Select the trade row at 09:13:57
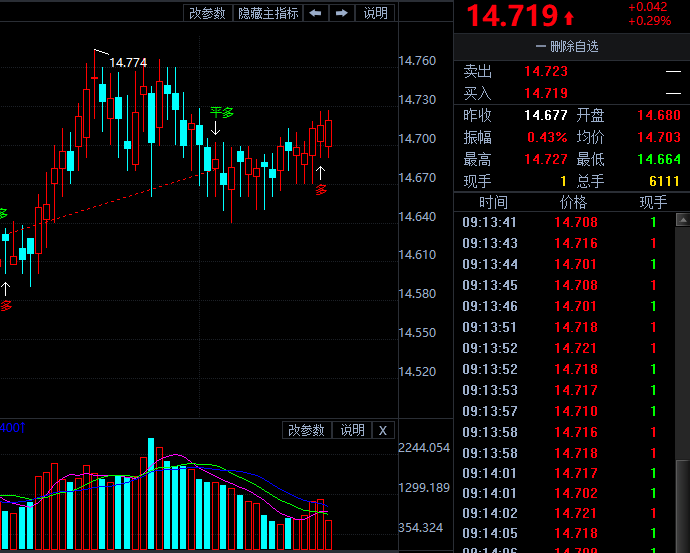 click(564, 411)
